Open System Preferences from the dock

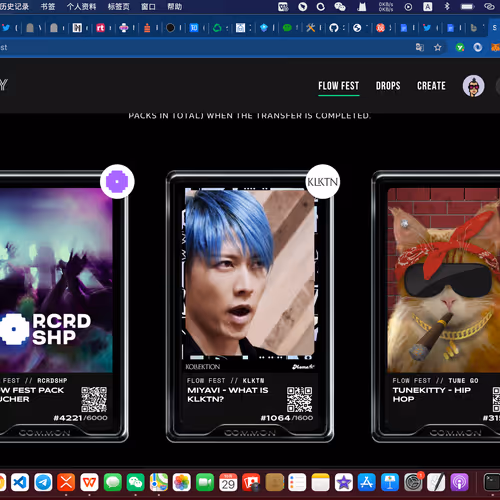413,482
